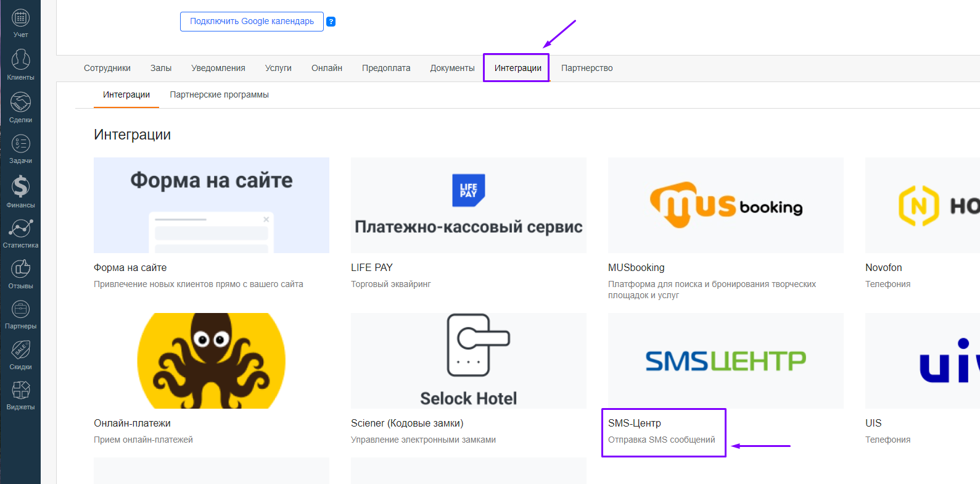Open the SMS-Центр integration link
The width and height of the screenshot is (980, 484).
[635, 423]
